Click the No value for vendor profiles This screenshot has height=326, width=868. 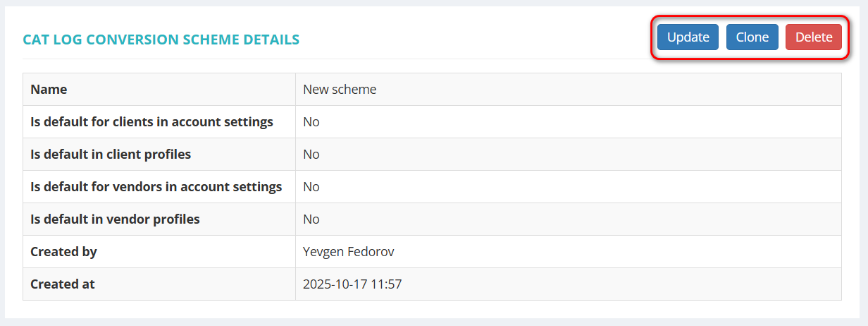click(x=311, y=219)
